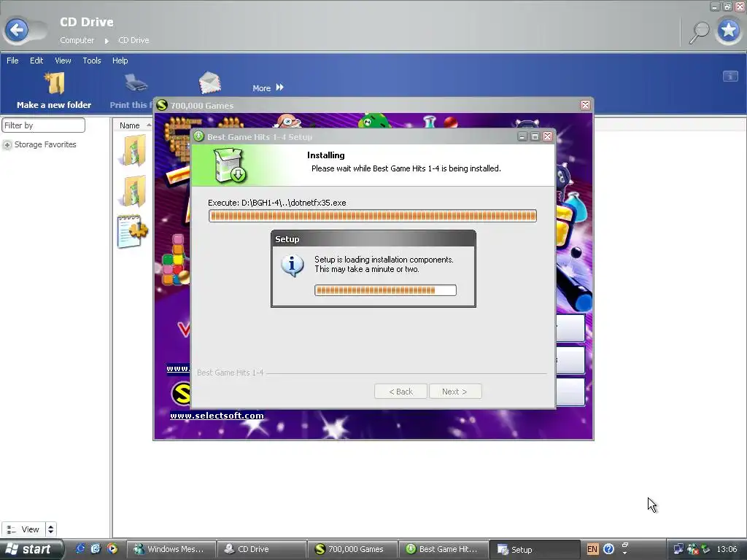Close the 700,000 Games window
Image resolution: width=747 pixels, height=560 pixels.
(586, 105)
